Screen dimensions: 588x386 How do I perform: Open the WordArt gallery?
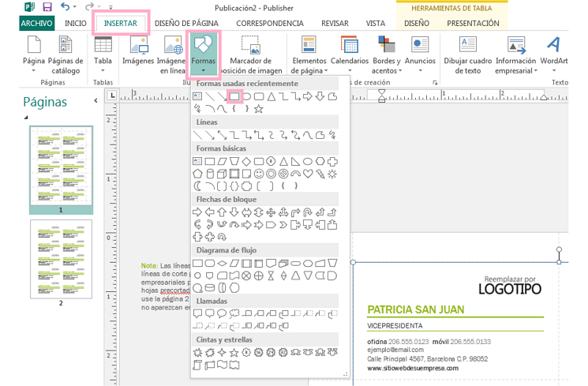[554, 54]
